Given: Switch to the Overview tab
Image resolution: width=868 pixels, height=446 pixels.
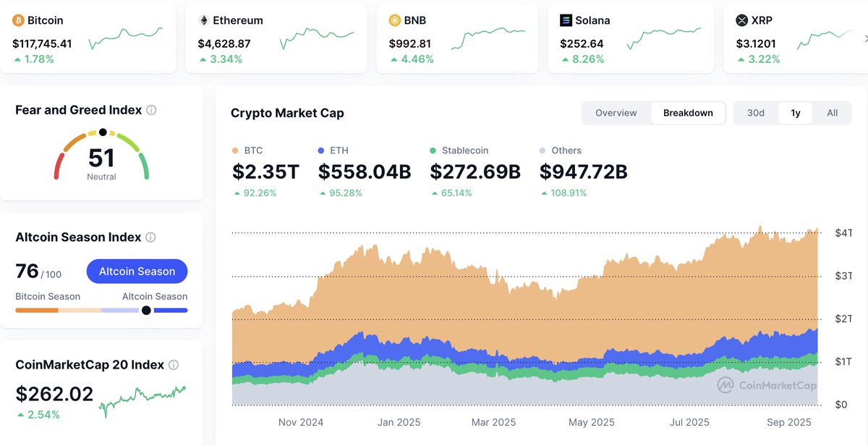Looking at the screenshot, I should [616, 113].
